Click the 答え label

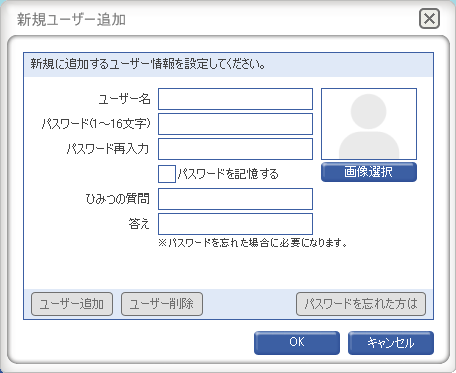[139, 224]
